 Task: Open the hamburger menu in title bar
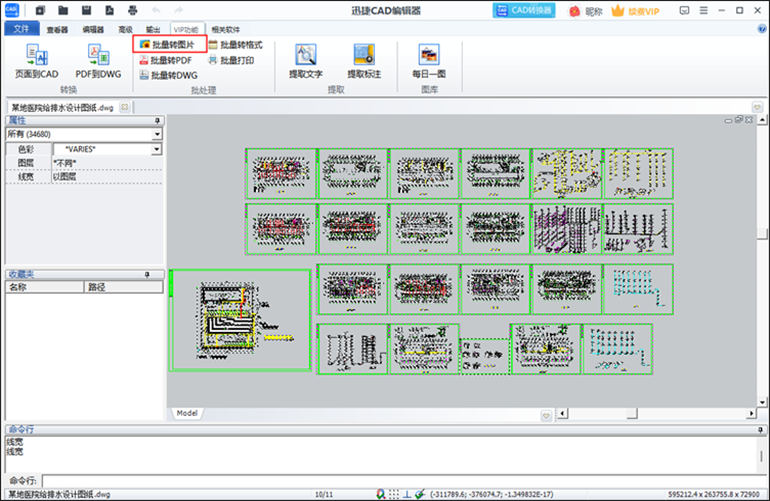coord(703,10)
